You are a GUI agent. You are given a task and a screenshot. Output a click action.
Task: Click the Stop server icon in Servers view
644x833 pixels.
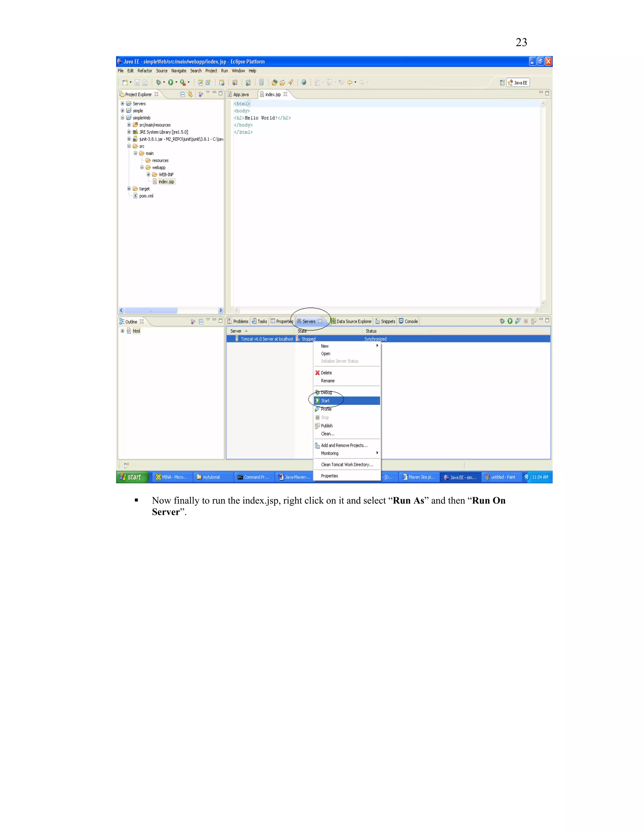click(526, 321)
